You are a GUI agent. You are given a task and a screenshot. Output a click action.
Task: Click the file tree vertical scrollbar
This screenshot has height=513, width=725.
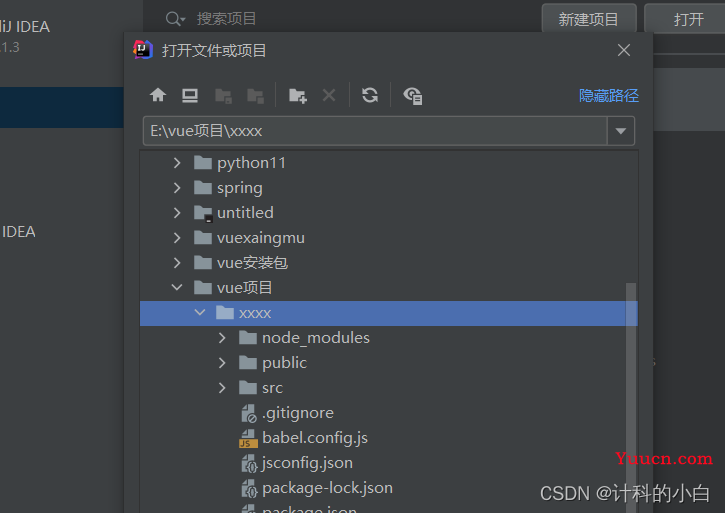(631, 398)
